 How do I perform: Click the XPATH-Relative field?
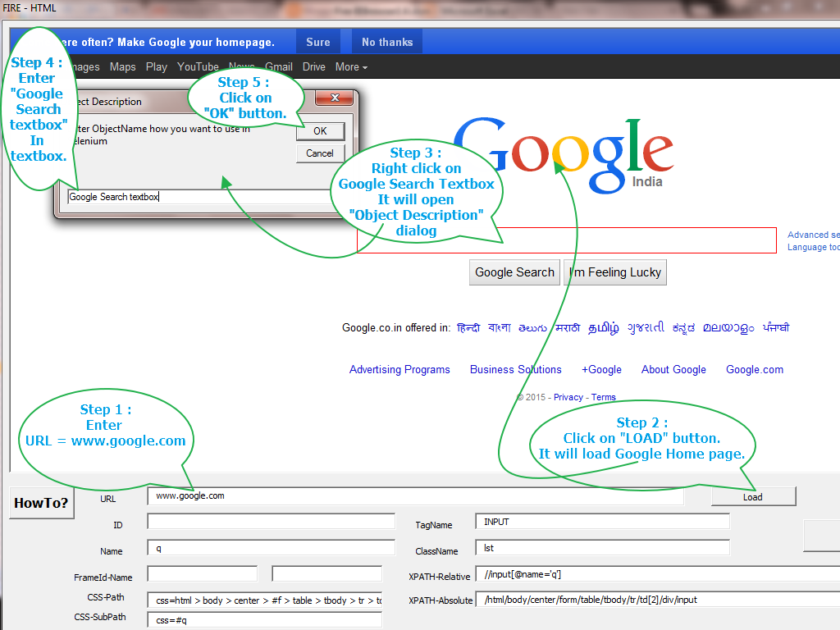point(658,574)
